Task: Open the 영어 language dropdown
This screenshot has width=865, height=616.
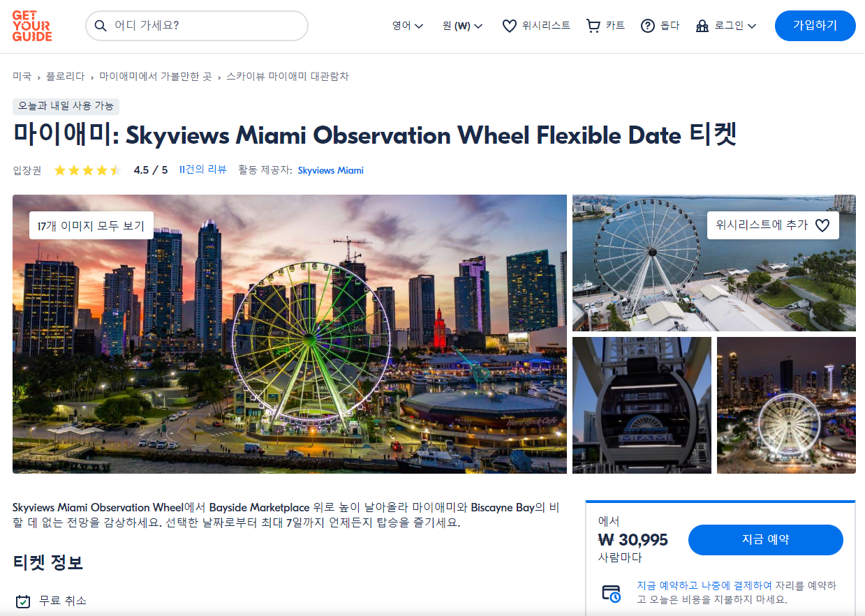Action: [408, 26]
